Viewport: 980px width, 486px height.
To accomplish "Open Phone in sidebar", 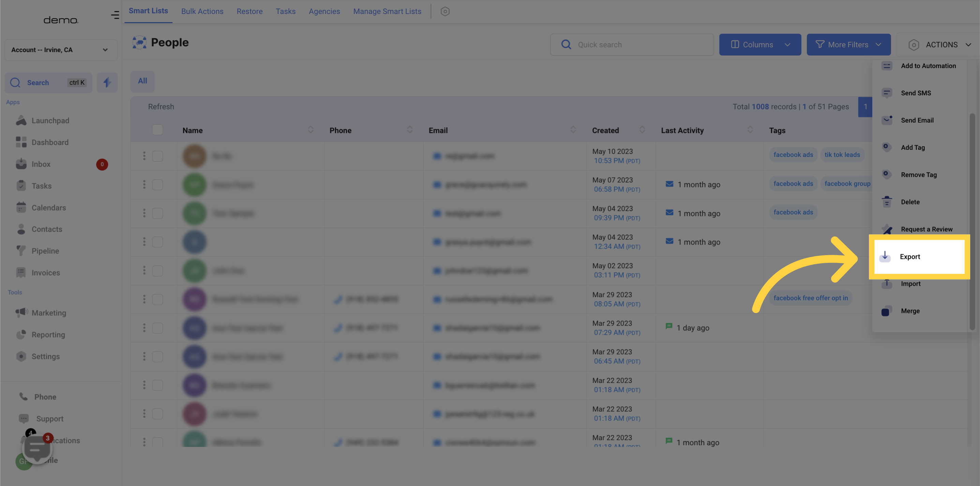I will click(37, 397).
